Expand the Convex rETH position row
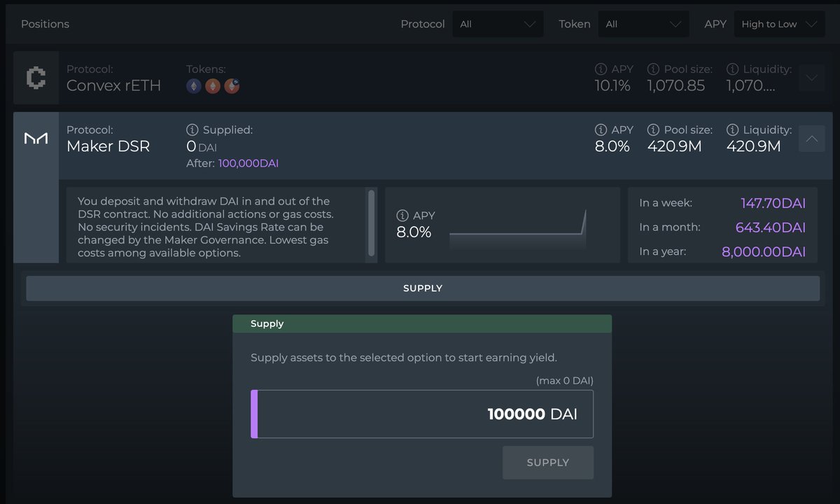 click(812, 78)
